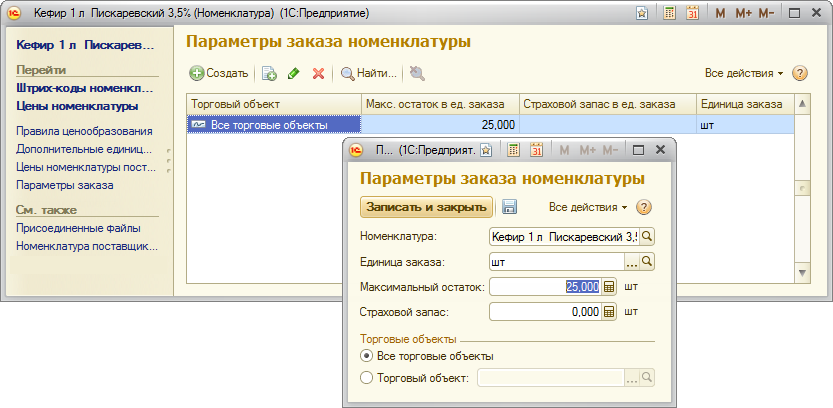Open calculator button in Максимальный остаток field
Screen dimensions: 833x408
tap(609, 287)
